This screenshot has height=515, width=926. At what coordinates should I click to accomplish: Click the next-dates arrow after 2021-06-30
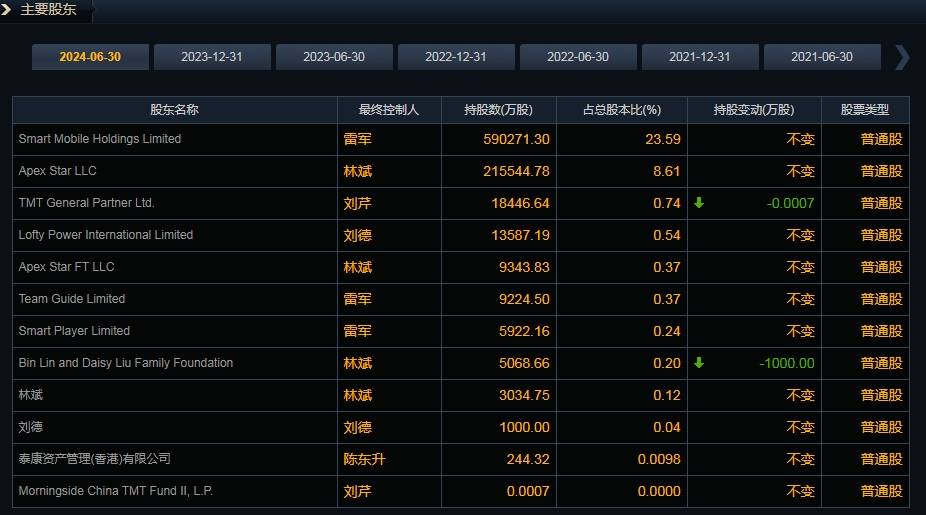[x=902, y=57]
